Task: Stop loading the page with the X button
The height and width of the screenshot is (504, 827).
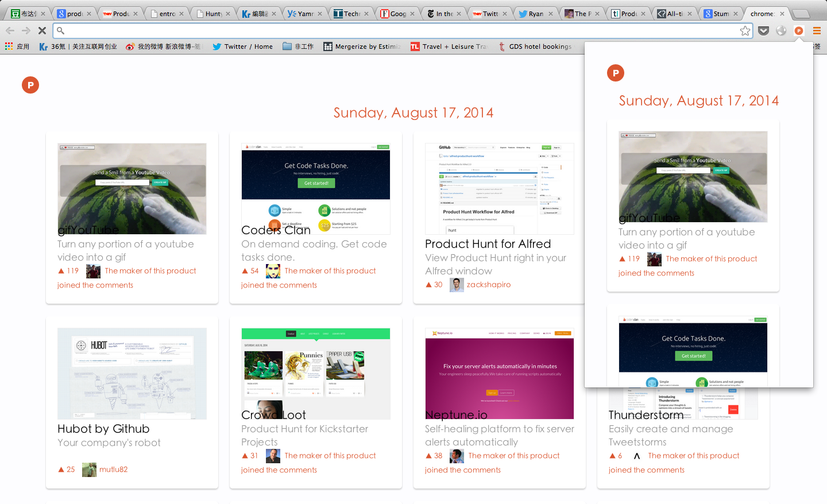Action: click(x=42, y=31)
